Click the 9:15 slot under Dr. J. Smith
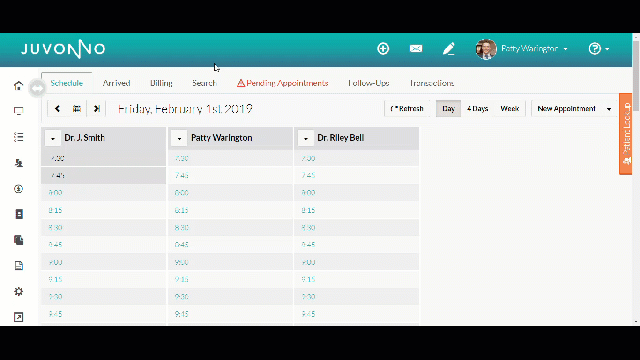Viewport: 640px width, 360px height. point(104,279)
